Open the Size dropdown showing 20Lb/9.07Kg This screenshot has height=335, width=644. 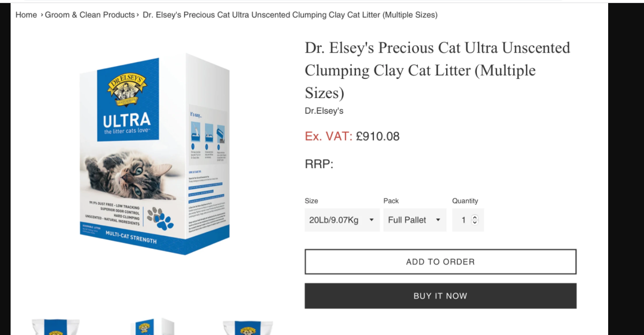click(x=342, y=220)
